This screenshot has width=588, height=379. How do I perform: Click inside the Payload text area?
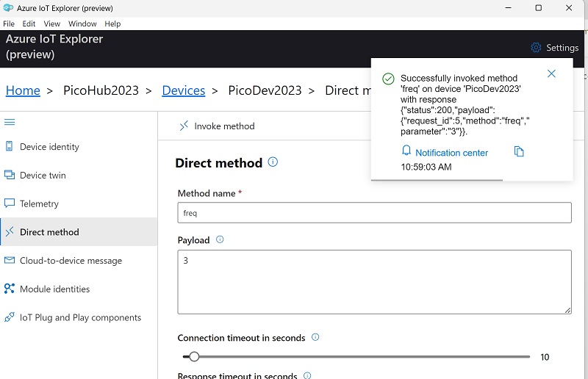(374, 282)
